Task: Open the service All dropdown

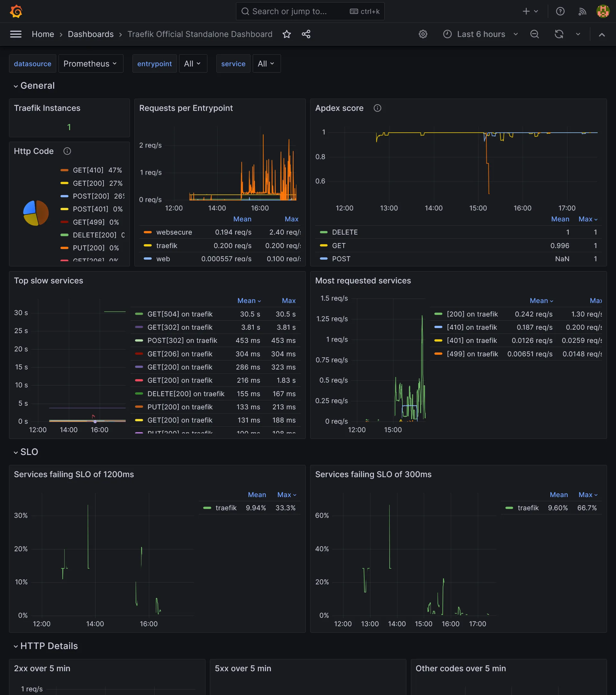Action: (x=266, y=63)
